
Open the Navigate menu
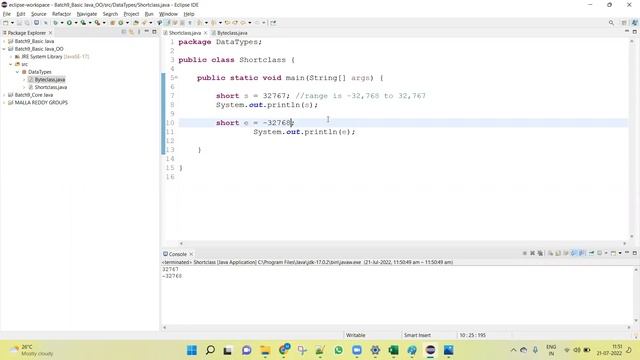coord(87,14)
